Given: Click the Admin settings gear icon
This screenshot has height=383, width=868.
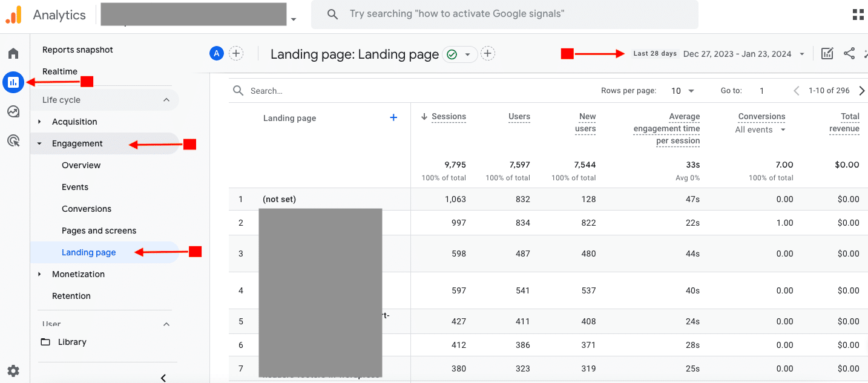Looking at the screenshot, I should pos(13,370).
